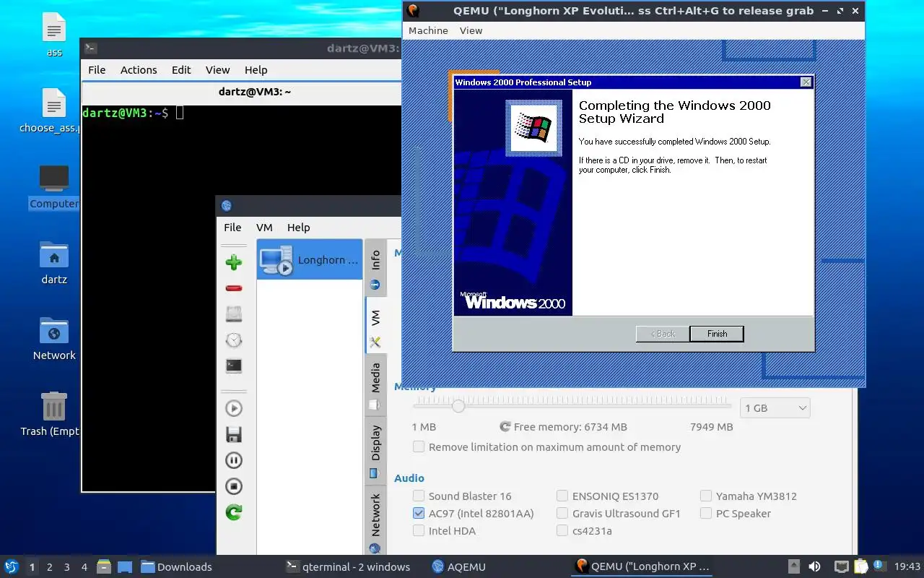The image size is (924, 578).
Task: Open the Network desktop icon
Action: [x=54, y=338]
